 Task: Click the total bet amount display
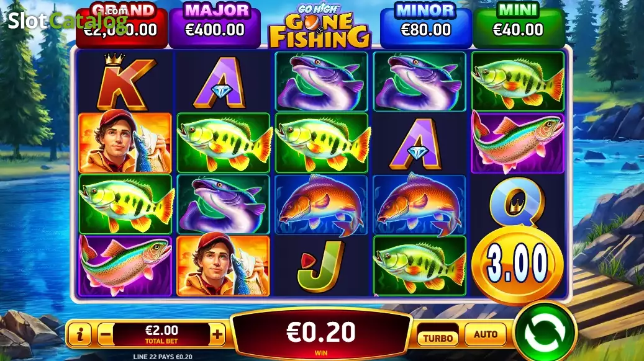[x=161, y=334]
